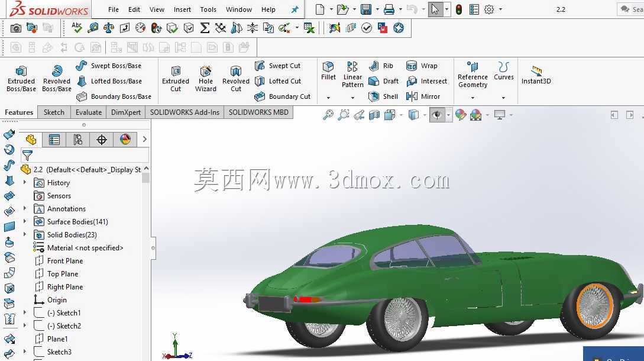
Task: Select the Revolved Boss/Base tool
Action: point(57,79)
